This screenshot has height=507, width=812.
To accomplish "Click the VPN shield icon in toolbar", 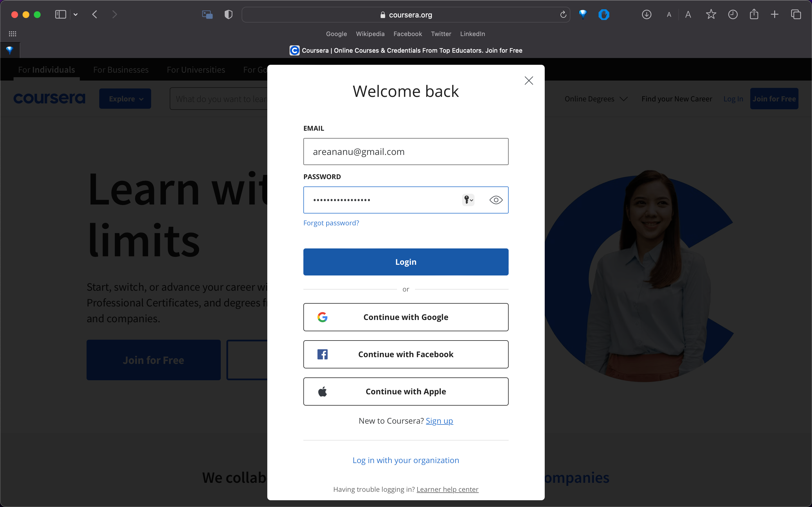I will 228,15.
